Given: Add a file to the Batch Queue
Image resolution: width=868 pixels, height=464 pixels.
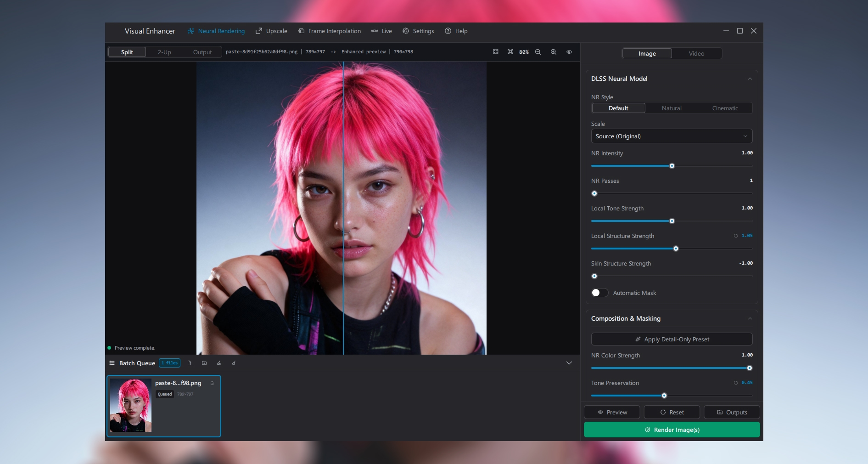Looking at the screenshot, I should coord(189,363).
